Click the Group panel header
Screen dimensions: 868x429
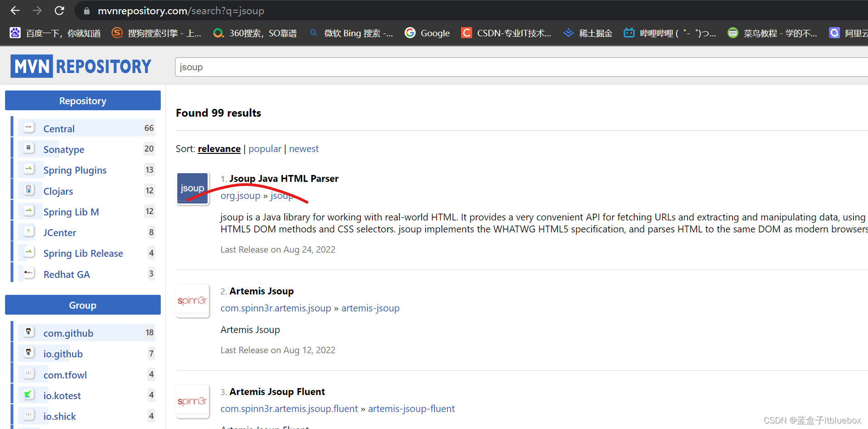tap(83, 305)
